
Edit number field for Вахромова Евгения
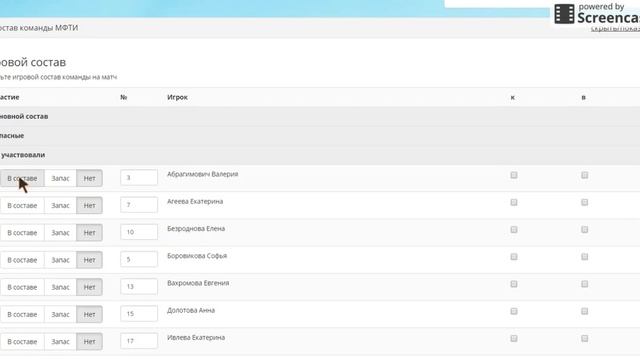(x=139, y=287)
